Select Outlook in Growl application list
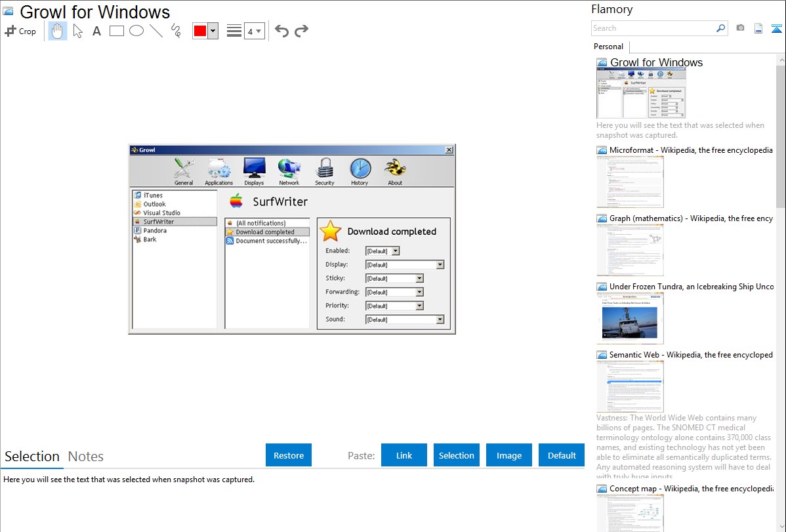Screen dimensions: 786x532 click(x=175, y=204)
